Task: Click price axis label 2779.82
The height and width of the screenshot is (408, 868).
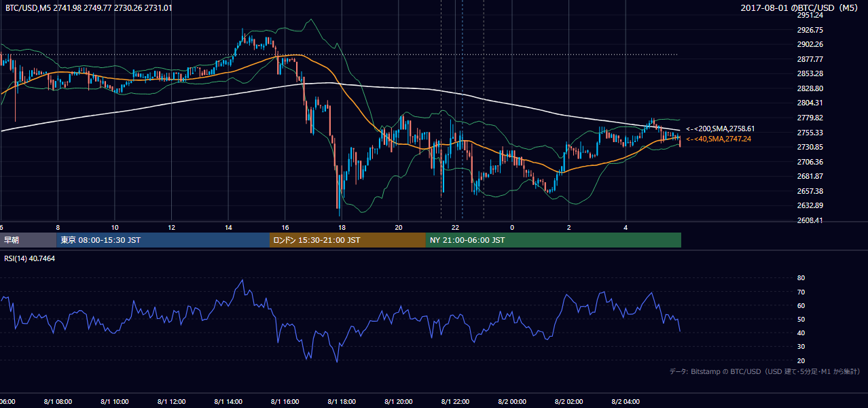Action: coord(810,118)
